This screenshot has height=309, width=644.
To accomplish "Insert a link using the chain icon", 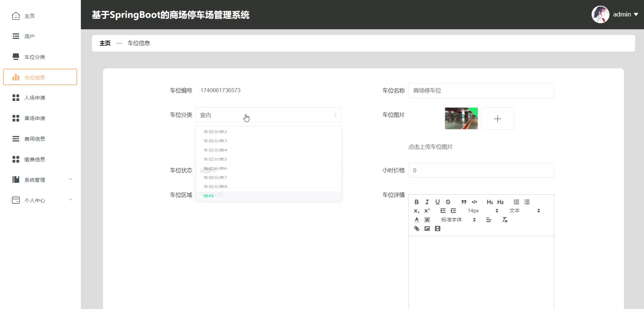I will [417, 229].
